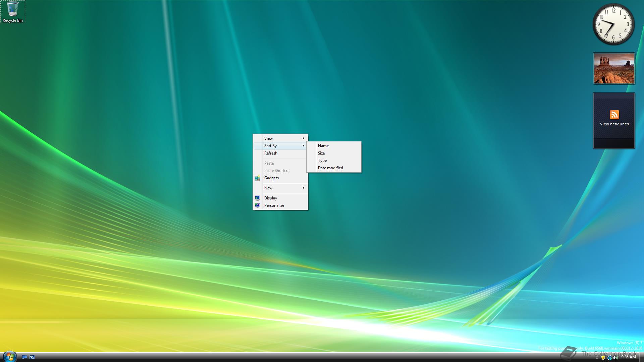Select Sort By in context menu
Screen dimensions: 644x362
coord(280,146)
